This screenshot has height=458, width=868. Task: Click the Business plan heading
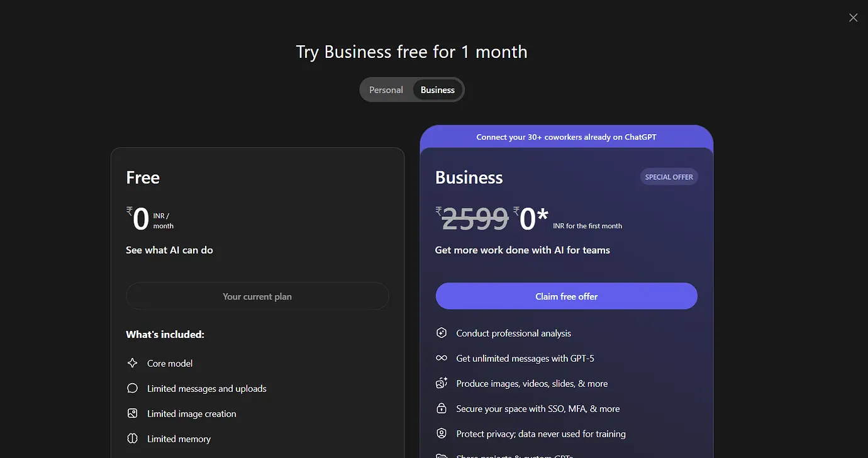(469, 177)
